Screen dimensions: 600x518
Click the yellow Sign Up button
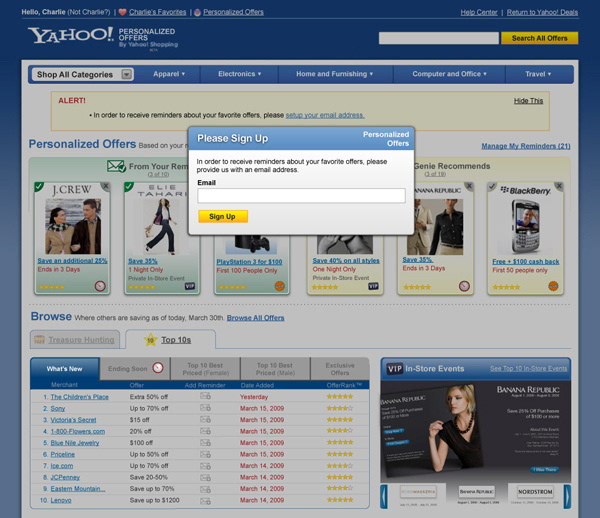click(x=223, y=217)
